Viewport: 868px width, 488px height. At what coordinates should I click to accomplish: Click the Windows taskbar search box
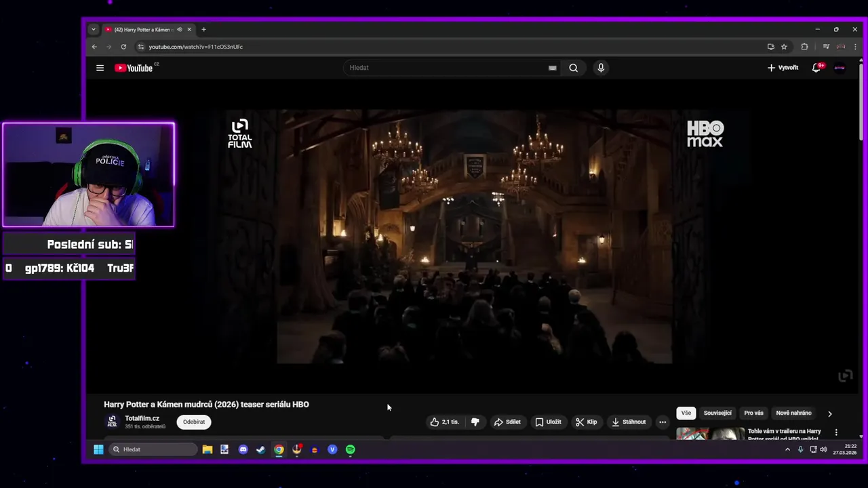tap(153, 449)
